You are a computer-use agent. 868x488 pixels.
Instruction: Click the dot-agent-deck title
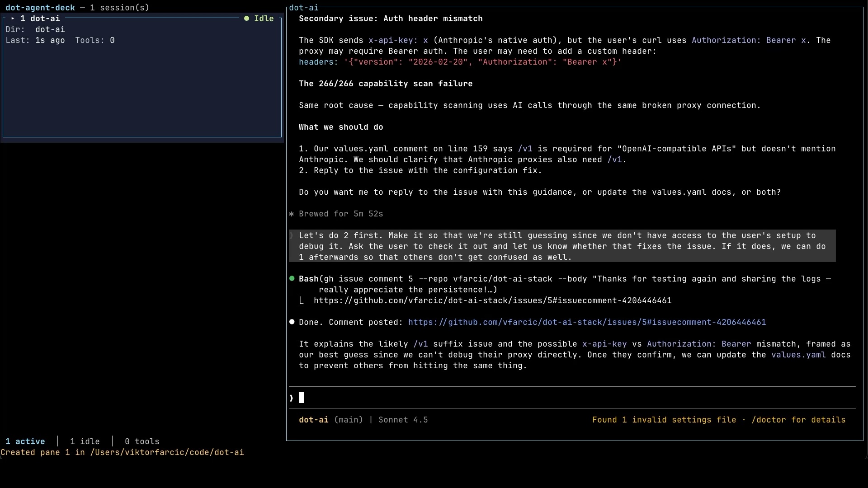[40, 8]
